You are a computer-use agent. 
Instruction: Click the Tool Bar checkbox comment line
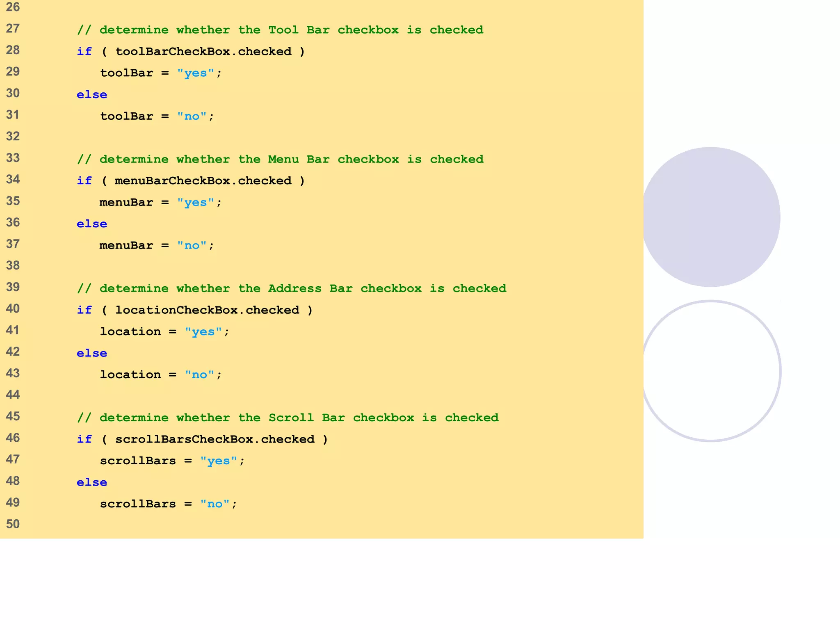pyautogui.click(x=280, y=30)
